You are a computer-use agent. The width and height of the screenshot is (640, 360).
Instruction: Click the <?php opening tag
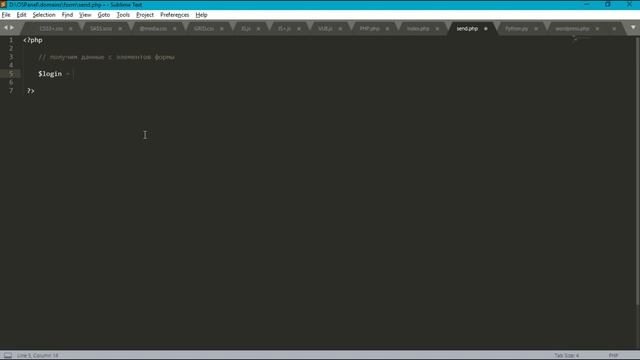click(33, 40)
